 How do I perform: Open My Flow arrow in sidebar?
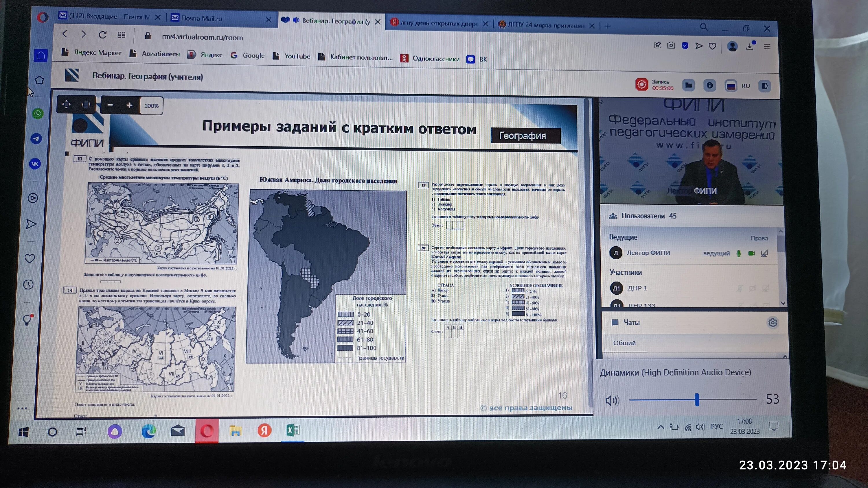(x=31, y=224)
